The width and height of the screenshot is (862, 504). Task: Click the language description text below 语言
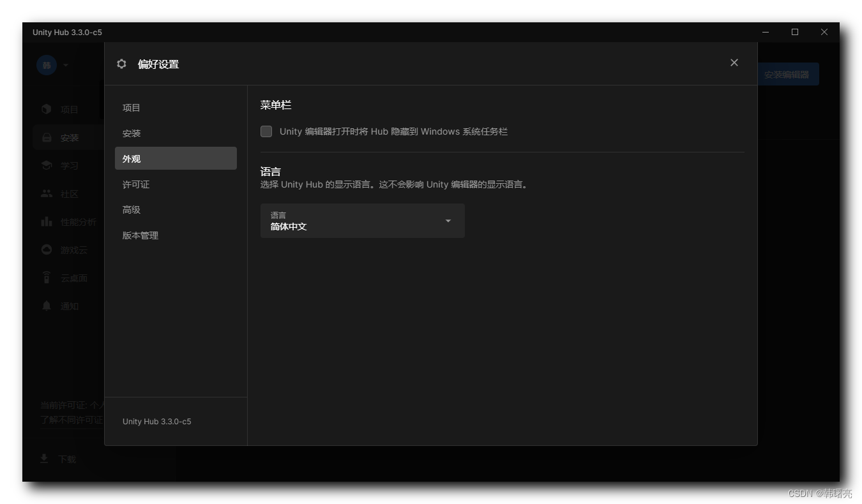pos(395,184)
